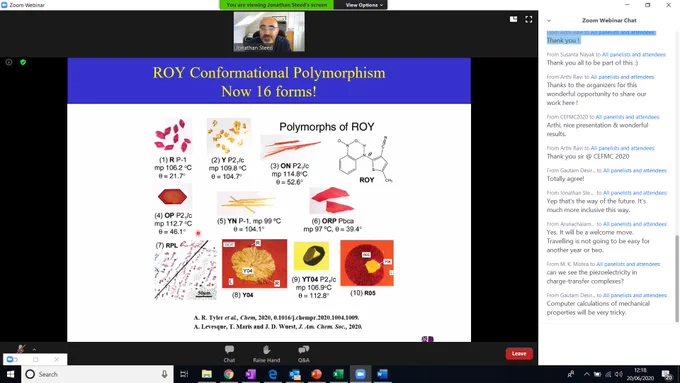680x383 pixels.
Task: Toggle the muted microphone audio icon
Action: (20, 348)
